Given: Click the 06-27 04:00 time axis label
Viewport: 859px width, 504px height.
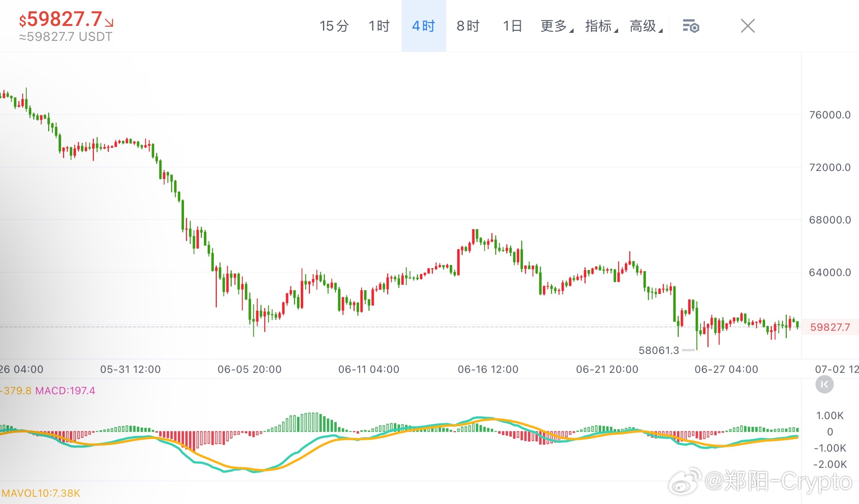Looking at the screenshot, I should coord(727,369).
